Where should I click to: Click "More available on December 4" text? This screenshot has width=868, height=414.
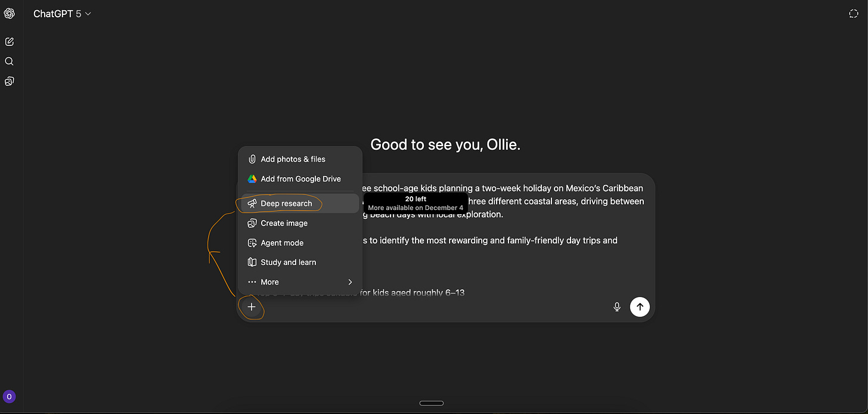click(x=416, y=208)
